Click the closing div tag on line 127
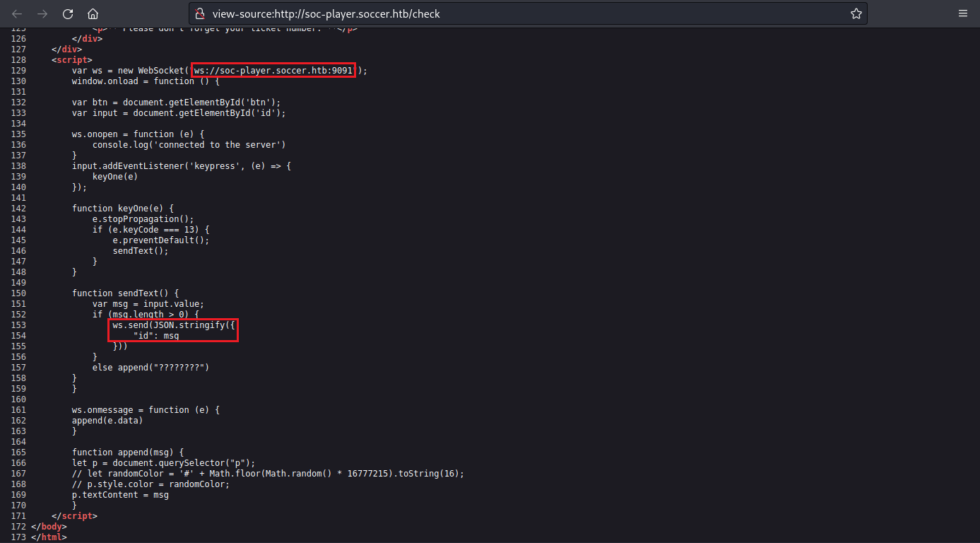980x543 pixels. (66, 49)
